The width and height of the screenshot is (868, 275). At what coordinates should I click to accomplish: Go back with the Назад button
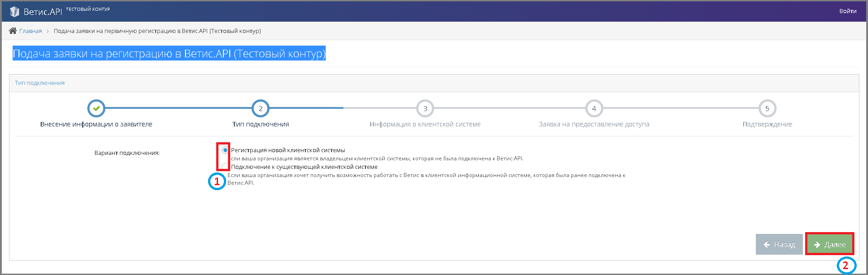pyautogui.click(x=779, y=244)
